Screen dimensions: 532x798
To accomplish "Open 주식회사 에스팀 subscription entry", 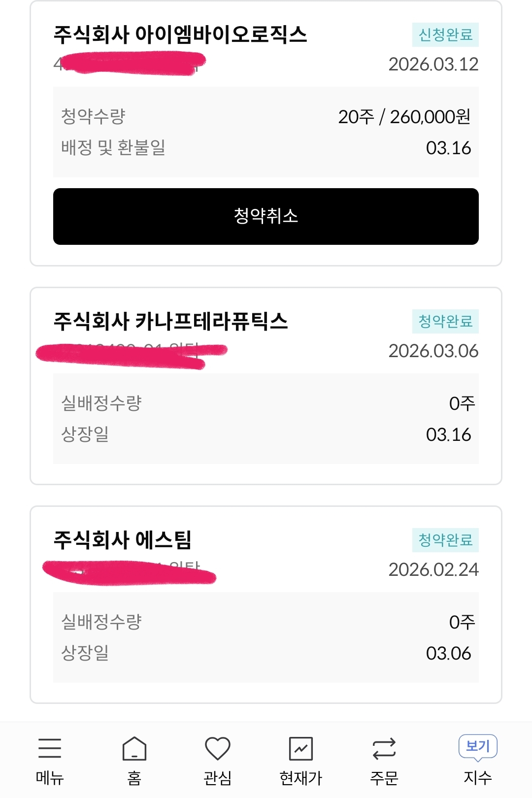I will (x=122, y=540).
